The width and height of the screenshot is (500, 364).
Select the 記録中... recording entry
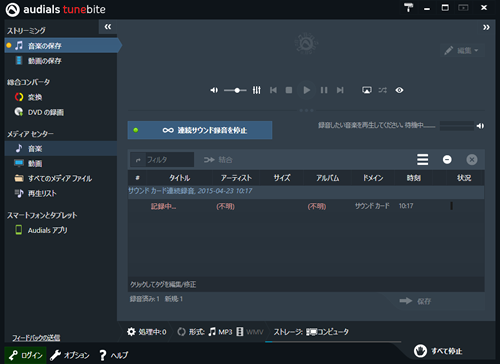[306, 206]
